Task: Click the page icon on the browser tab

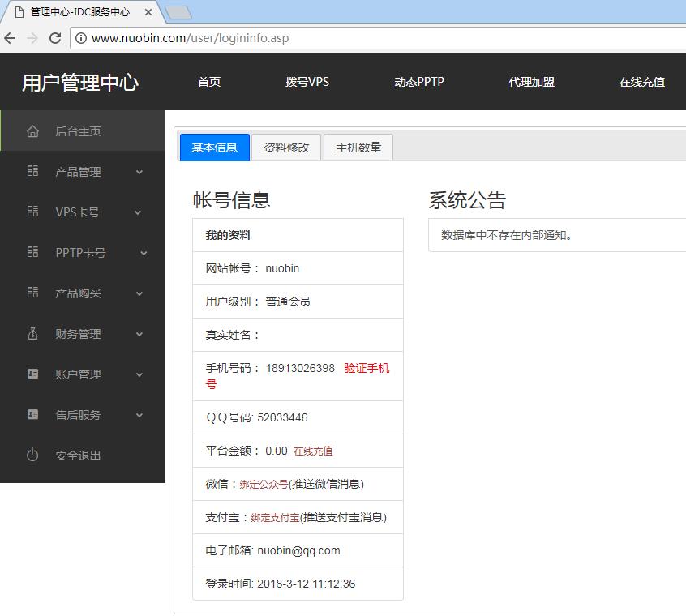Action: [x=19, y=12]
